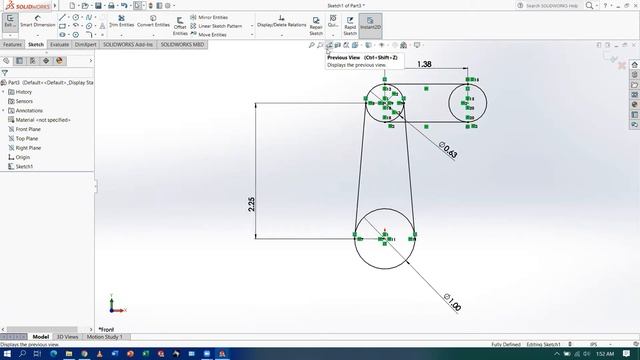Click the Save icon
640x360 pixels.
(98, 6)
